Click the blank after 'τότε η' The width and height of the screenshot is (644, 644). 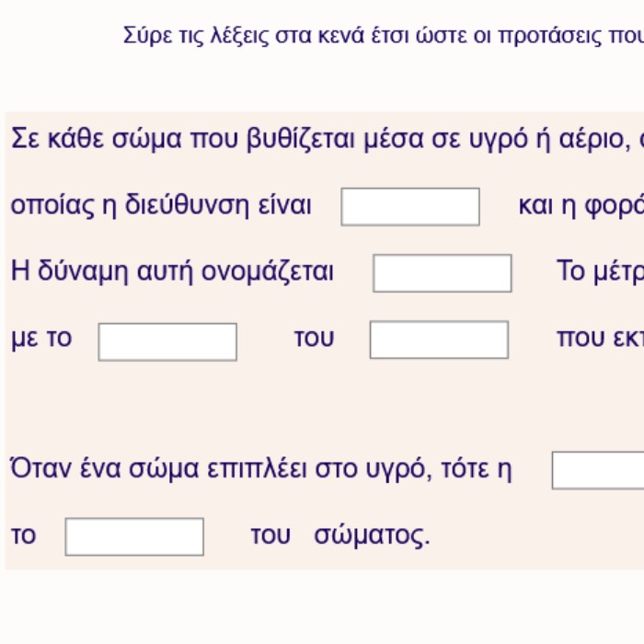pyautogui.click(x=598, y=470)
